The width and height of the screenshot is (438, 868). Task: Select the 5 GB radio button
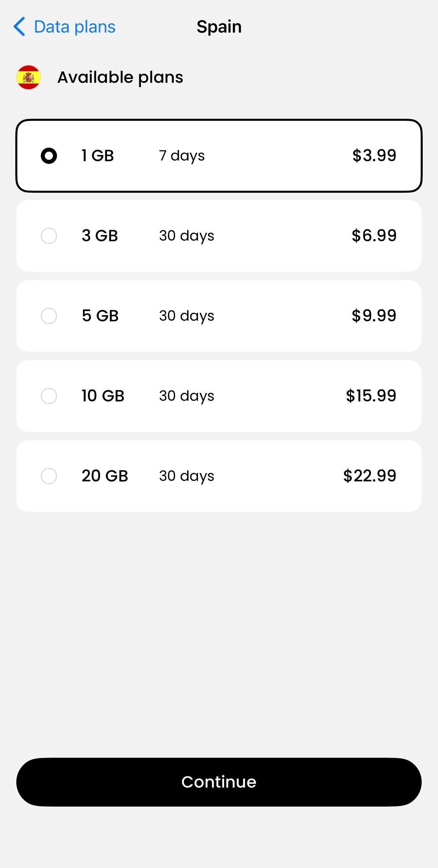[49, 316]
